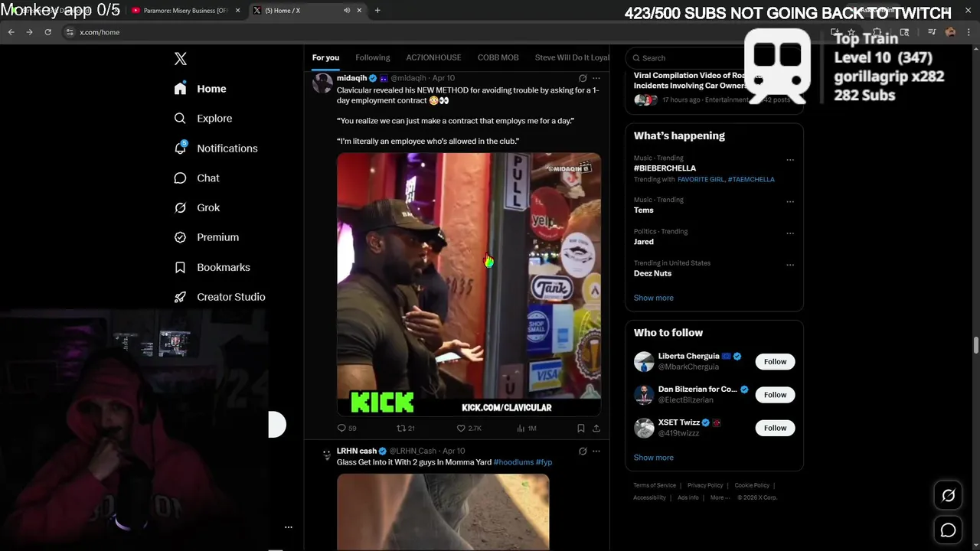
Task: Expand More footer link
Action: (x=720, y=497)
